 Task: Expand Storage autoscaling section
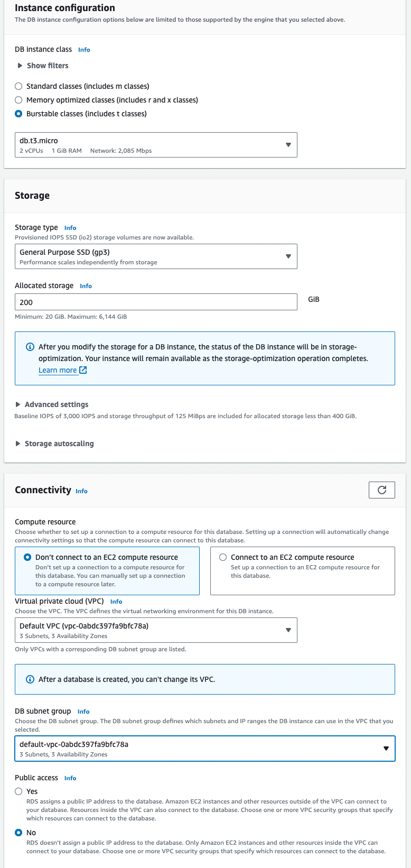pyautogui.click(x=54, y=444)
